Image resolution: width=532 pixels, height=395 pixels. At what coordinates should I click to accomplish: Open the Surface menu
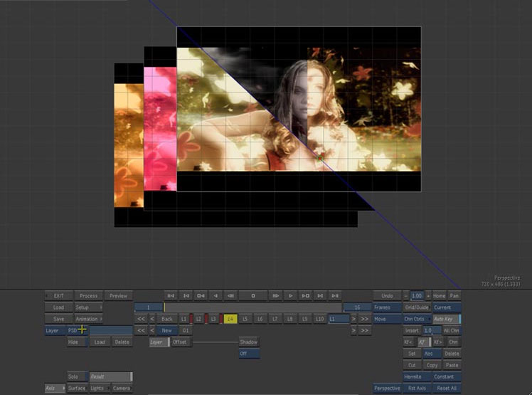click(77, 388)
